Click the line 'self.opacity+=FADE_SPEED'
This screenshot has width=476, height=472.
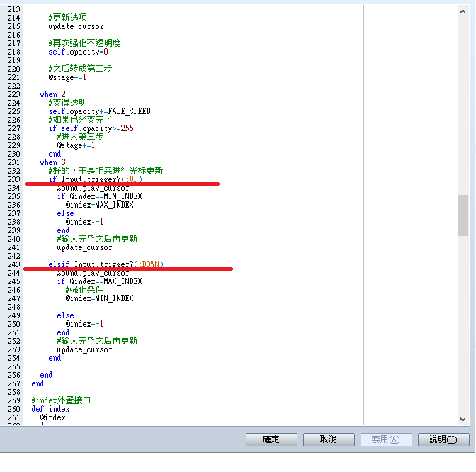point(99,111)
